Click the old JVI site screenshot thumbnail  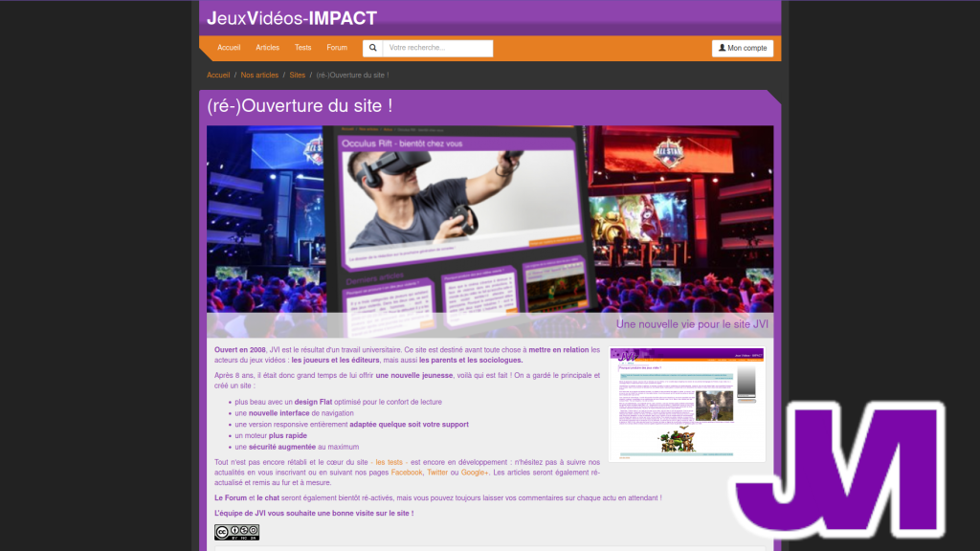point(687,405)
